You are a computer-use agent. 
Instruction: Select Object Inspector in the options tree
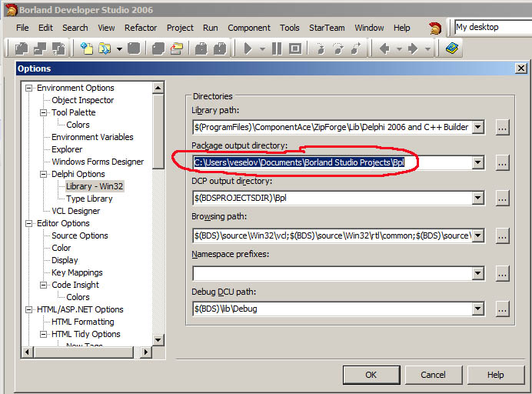(x=83, y=100)
